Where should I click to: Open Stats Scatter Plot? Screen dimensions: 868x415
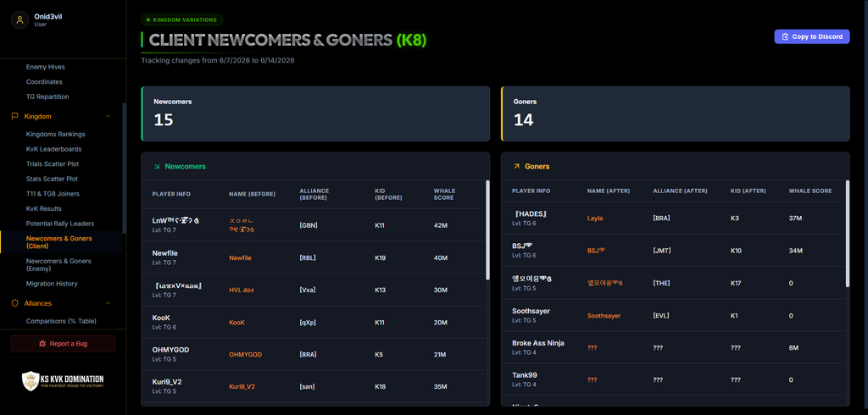(52, 180)
